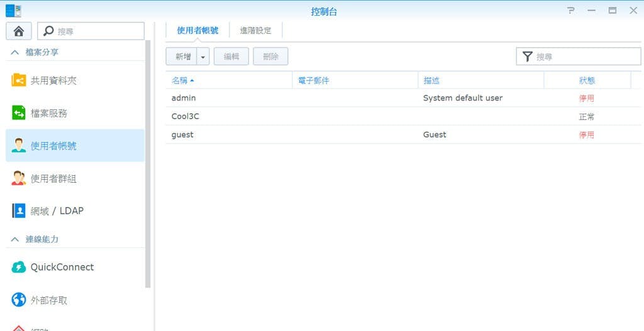Switch to the 使用者帳號 tab
Screen dimensions: 644x331
coord(197,30)
